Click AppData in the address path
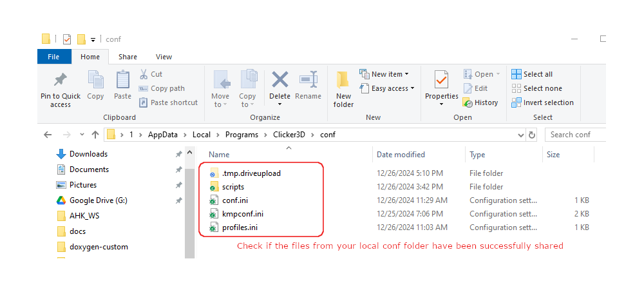Screen dimensions: 644x290 click(x=162, y=135)
